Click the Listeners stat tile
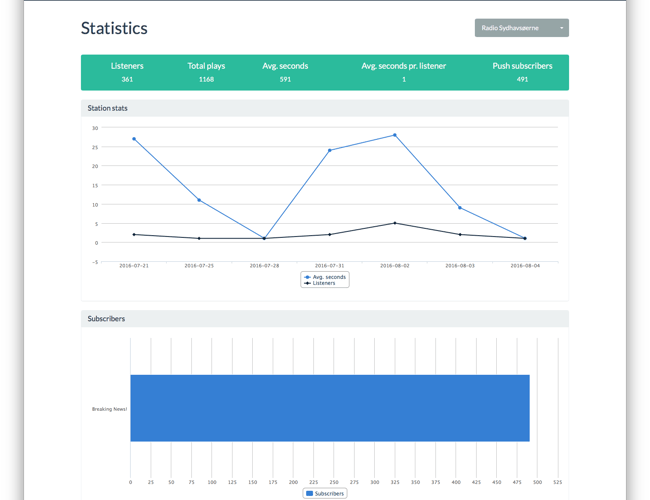Screen dimensions: 650x500 tap(127, 72)
